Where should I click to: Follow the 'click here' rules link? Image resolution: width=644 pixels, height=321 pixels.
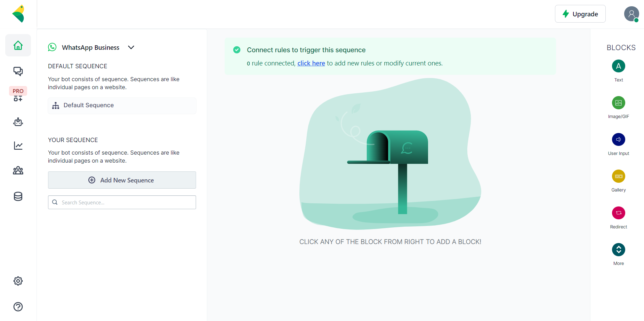(x=311, y=63)
